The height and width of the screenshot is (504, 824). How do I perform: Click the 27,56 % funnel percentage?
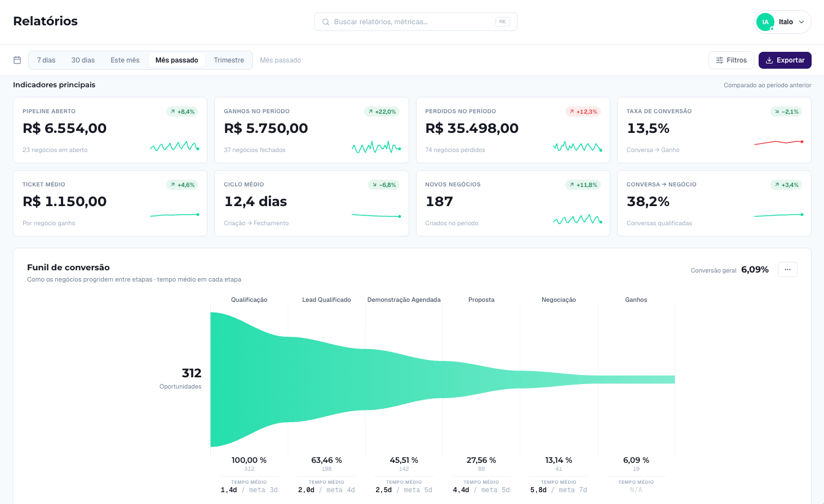click(x=481, y=460)
